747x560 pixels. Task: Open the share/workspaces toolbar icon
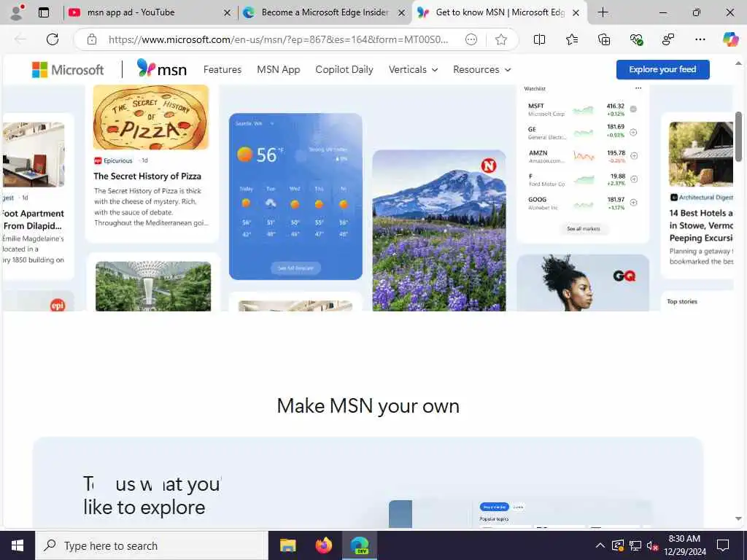click(668, 39)
